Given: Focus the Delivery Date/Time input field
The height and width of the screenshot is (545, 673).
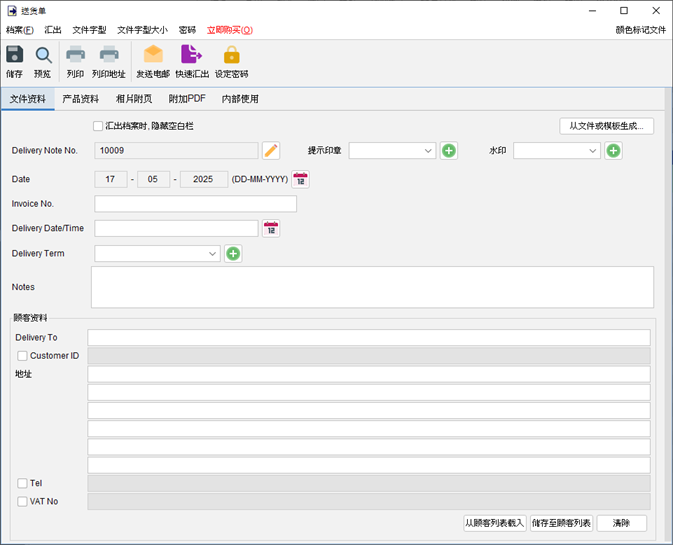Looking at the screenshot, I should click(x=176, y=228).
